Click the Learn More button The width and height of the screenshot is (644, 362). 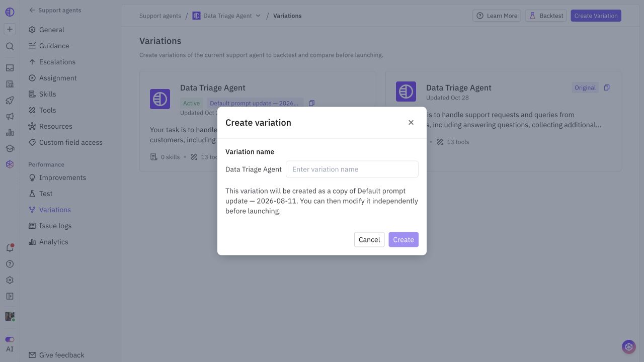497,16
